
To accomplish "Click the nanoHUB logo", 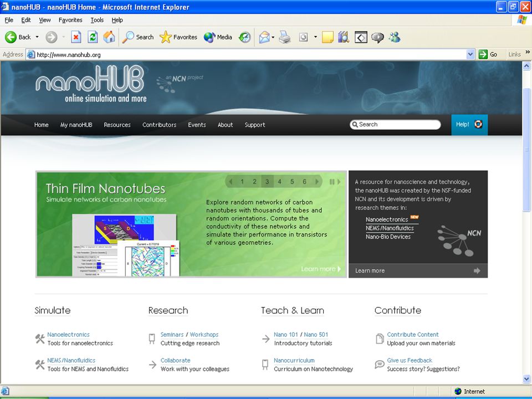I will click(90, 84).
